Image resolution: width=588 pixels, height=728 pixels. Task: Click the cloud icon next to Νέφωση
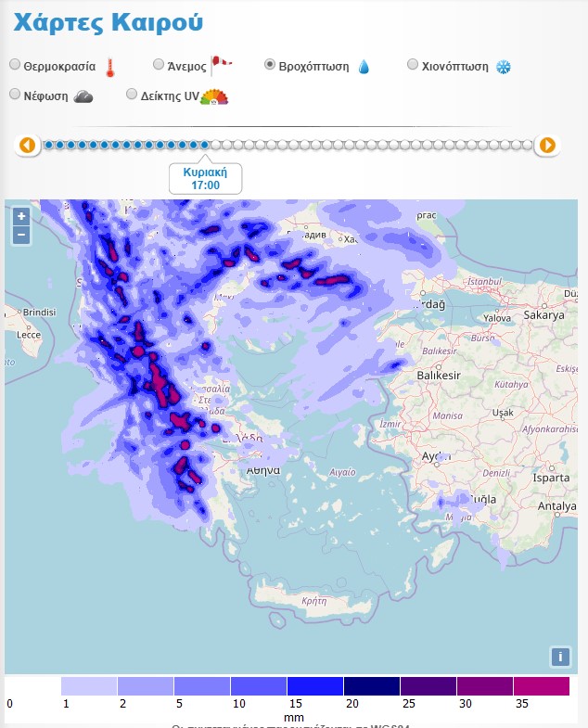[83, 96]
